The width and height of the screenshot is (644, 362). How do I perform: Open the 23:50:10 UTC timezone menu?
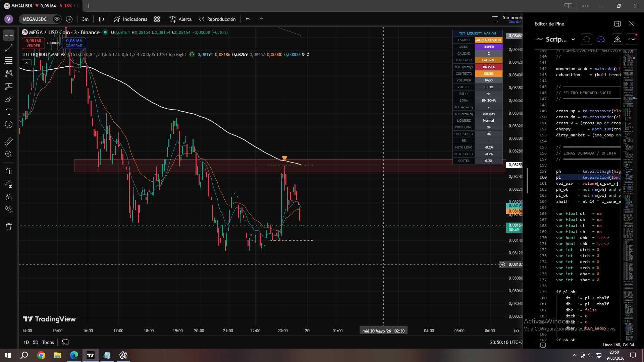506,342
